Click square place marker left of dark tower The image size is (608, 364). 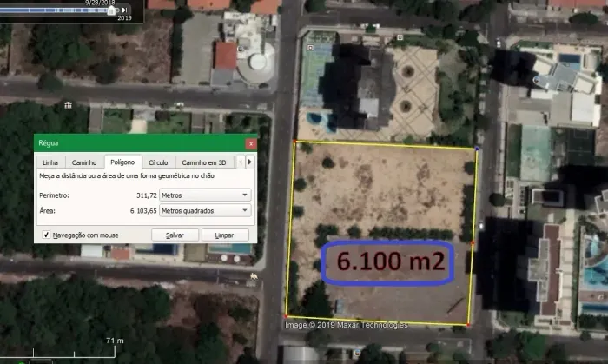[x=310, y=48]
